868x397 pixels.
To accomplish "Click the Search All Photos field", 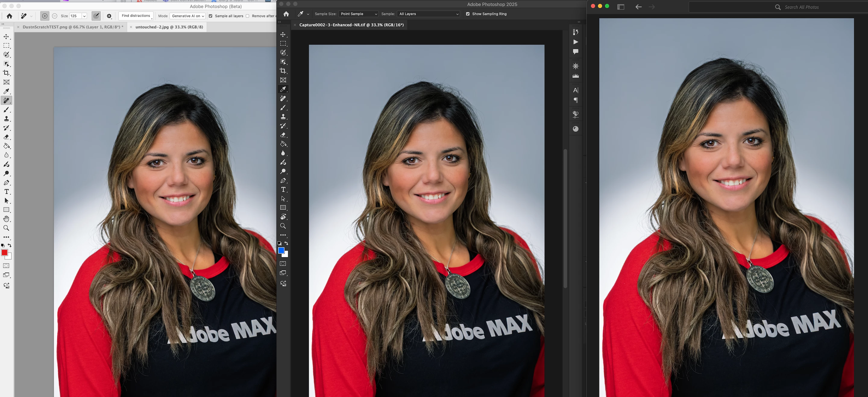I will (x=801, y=7).
